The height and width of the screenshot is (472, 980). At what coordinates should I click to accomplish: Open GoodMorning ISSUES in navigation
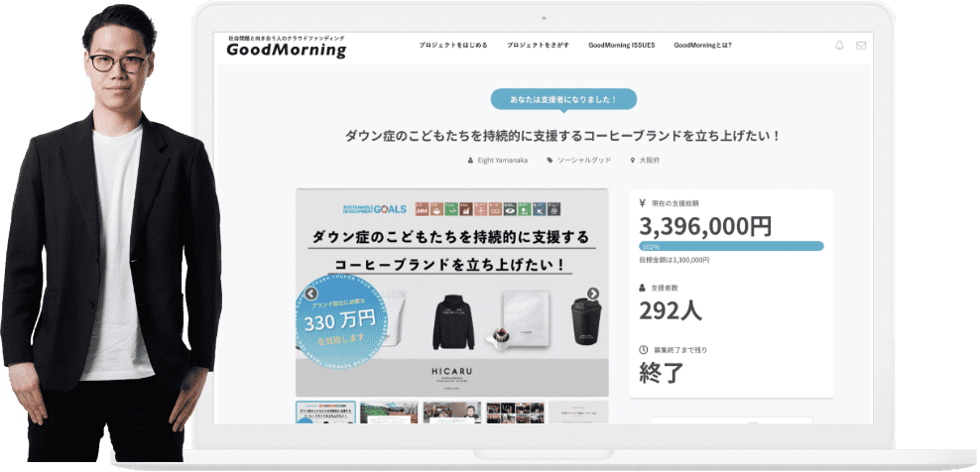(622, 45)
